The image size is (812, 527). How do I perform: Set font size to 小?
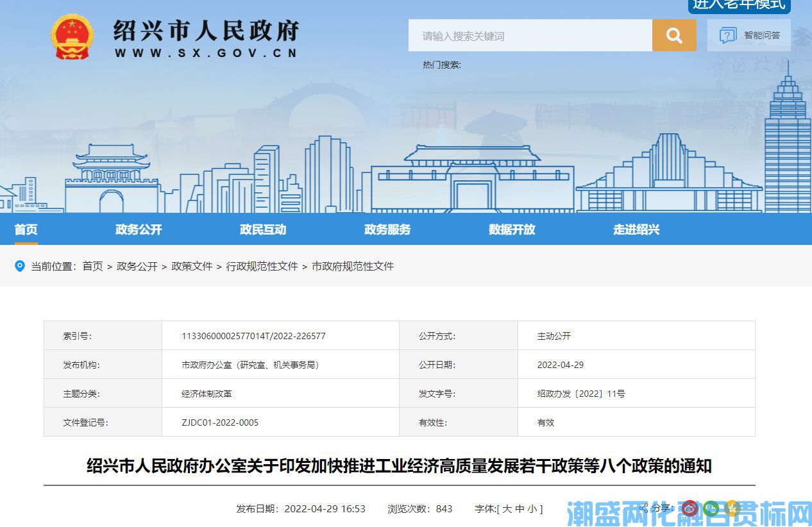532,508
